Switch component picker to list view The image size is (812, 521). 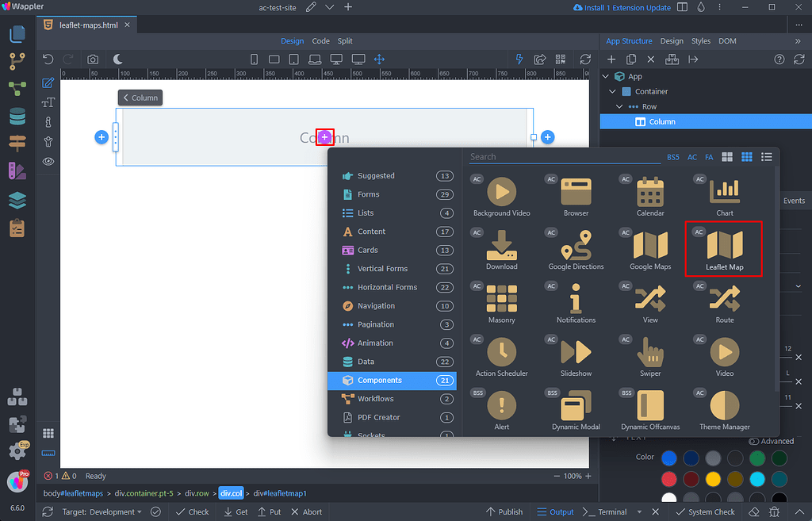tap(766, 157)
